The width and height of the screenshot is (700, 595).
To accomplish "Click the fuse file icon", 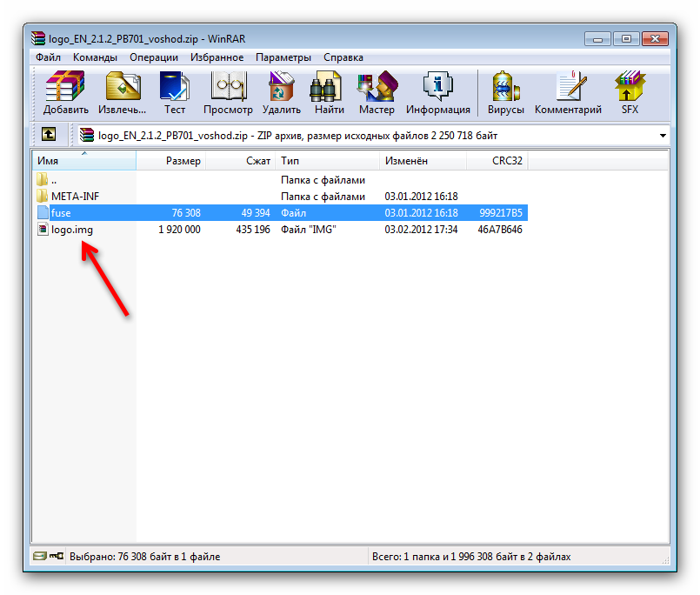I will (x=43, y=212).
